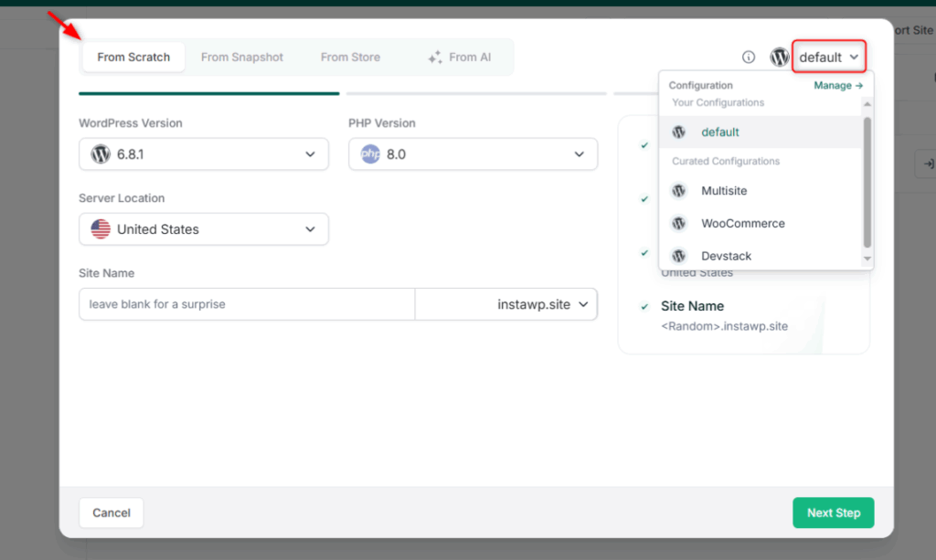This screenshot has height=560, width=936.
Task: Click the configuration list scrollbar down arrow
Action: [867, 259]
